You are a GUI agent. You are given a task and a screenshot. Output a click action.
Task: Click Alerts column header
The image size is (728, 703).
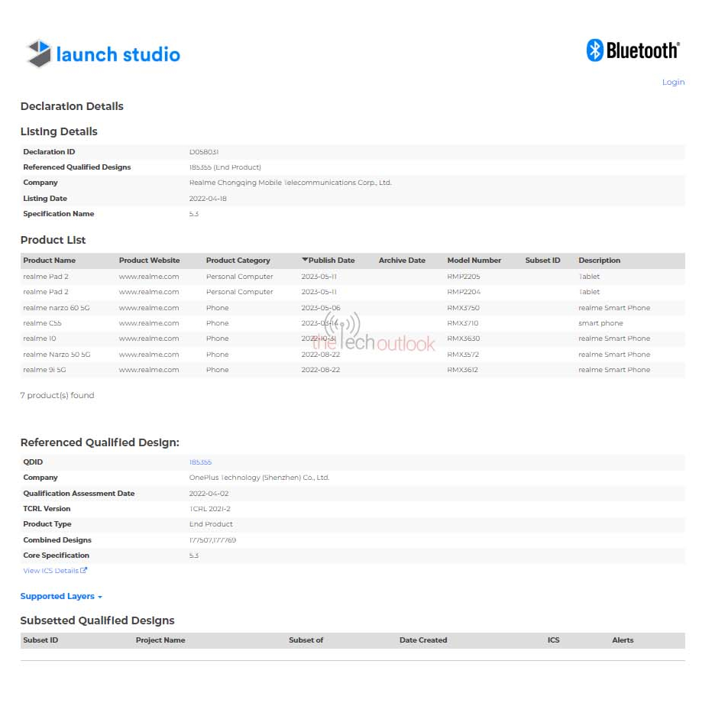[623, 640]
